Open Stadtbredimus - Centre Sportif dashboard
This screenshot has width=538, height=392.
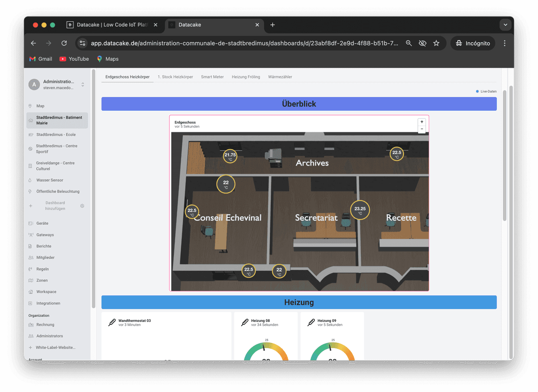click(57, 149)
